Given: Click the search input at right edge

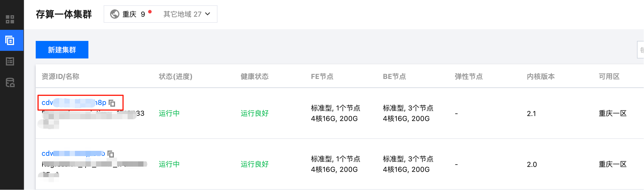Looking at the screenshot, I should click(x=640, y=50).
